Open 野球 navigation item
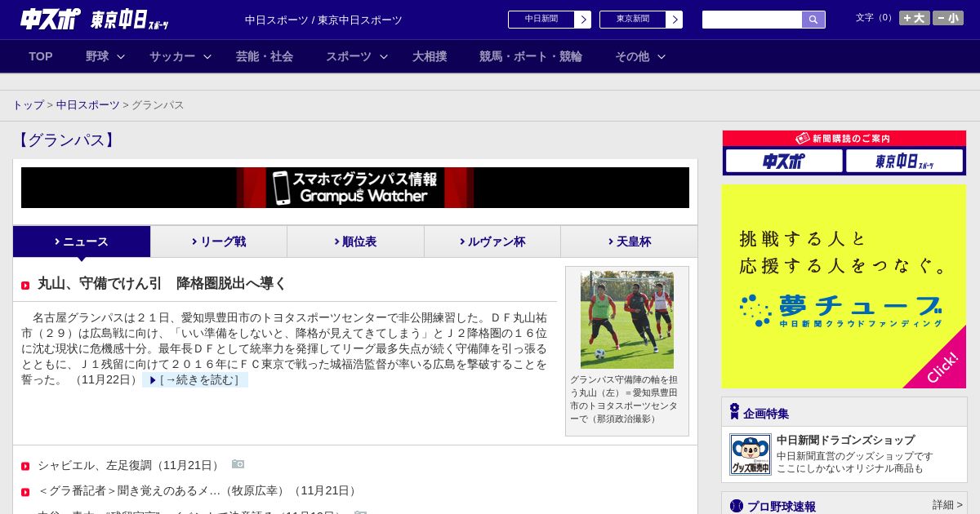The image size is (980, 514). click(97, 56)
